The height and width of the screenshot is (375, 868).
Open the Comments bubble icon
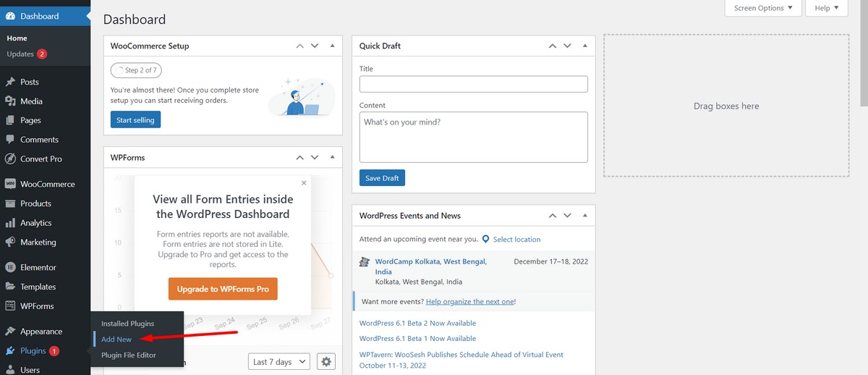(x=10, y=140)
